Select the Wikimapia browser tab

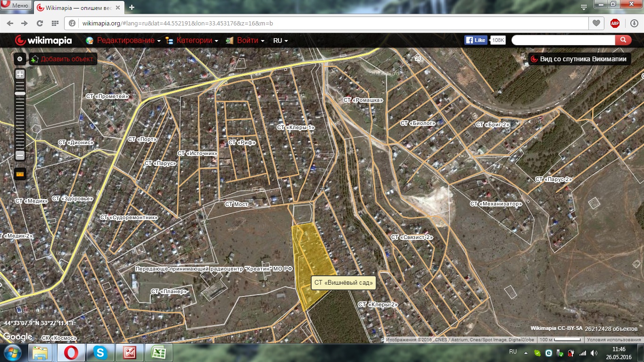coord(80,8)
